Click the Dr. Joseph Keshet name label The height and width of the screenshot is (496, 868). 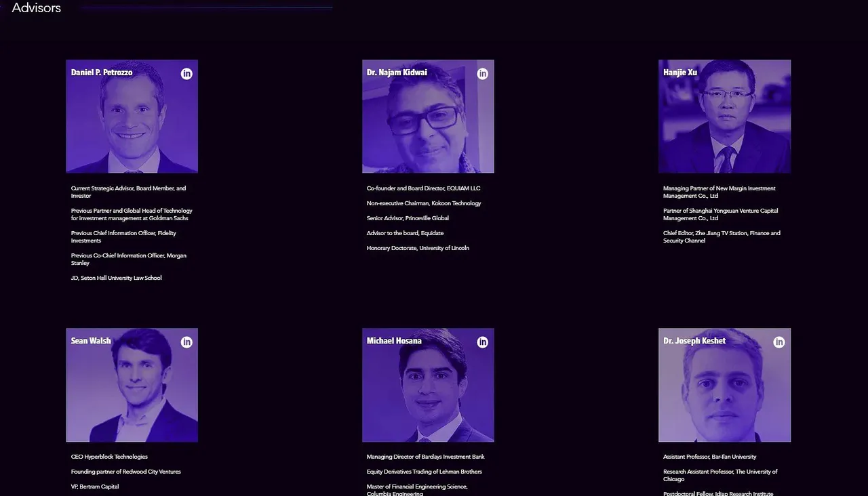click(x=694, y=341)
